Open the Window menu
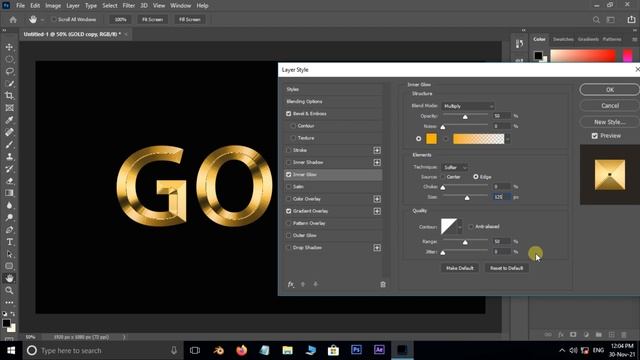This screenshot has height=360, width=640. (x=180, y=6)
